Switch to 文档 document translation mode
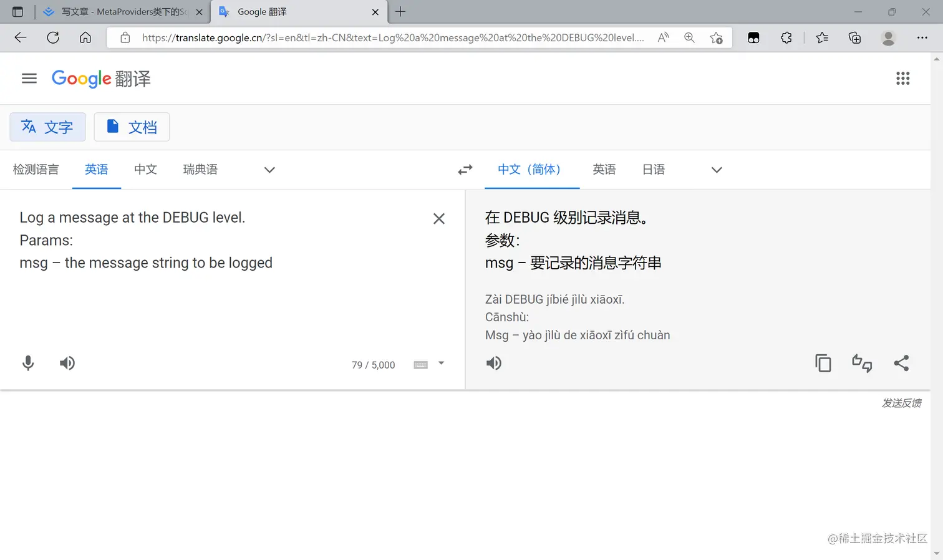943x560 pixels. point(132,127)
